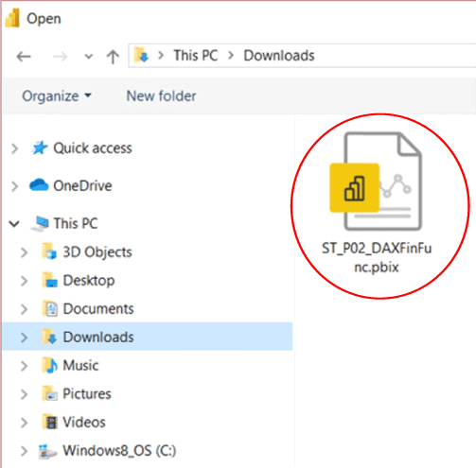Open 3D Objects folder

[97, 252]
